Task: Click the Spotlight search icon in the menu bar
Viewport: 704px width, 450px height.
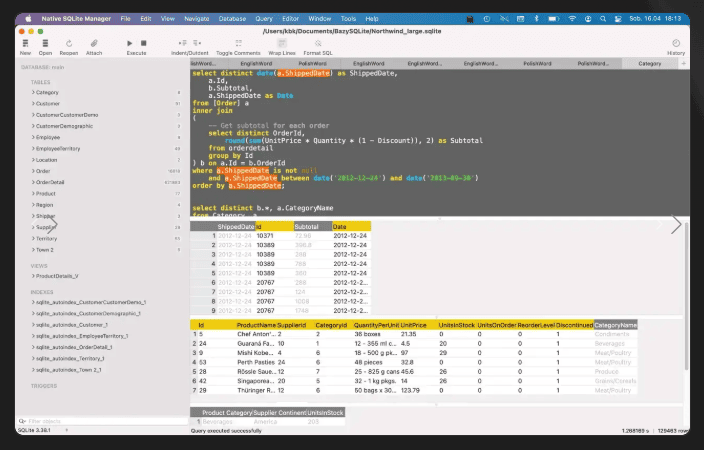Action: pyautogui.click(x=603, y=19)
